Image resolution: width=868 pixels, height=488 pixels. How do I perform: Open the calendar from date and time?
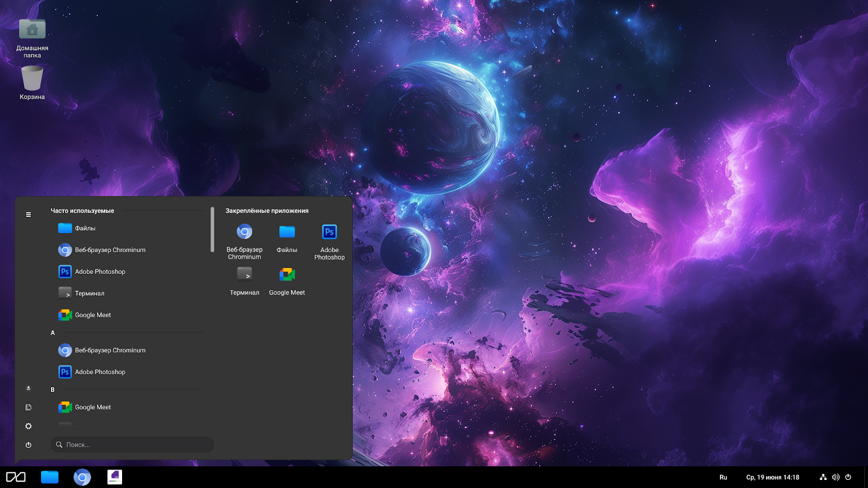(x=773, y=477)
